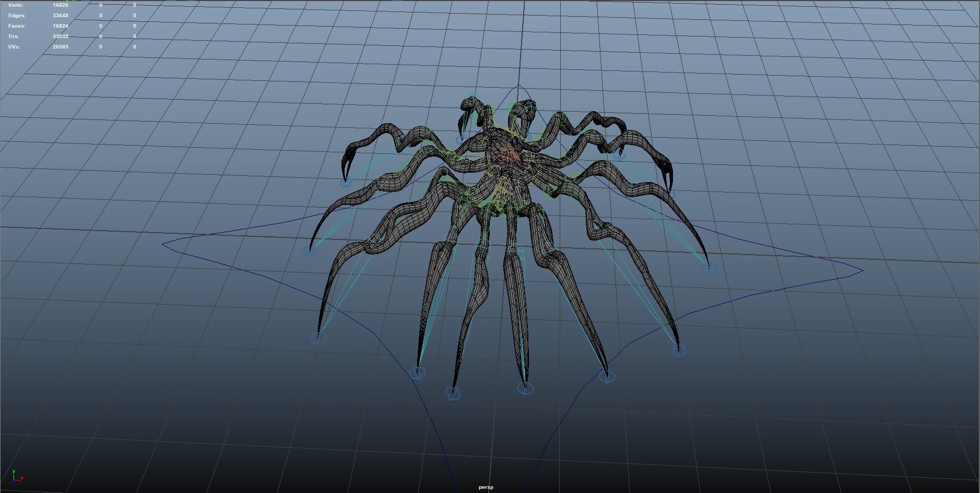Click the "Edges:" HUD label
The width and height of the screenshot is (980, 493).
pyautogui.click(x=16, y=16)
